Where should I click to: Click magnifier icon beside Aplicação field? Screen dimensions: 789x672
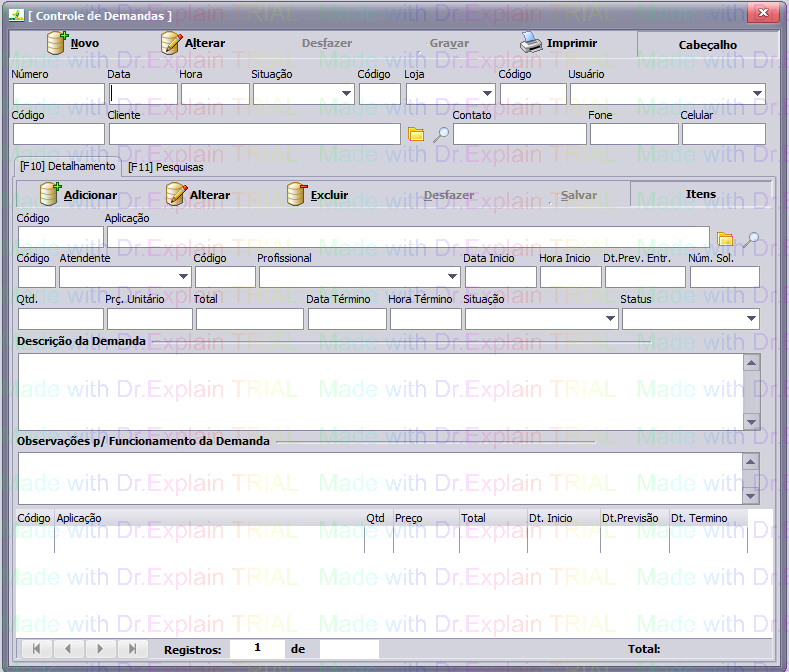(750, 239)
